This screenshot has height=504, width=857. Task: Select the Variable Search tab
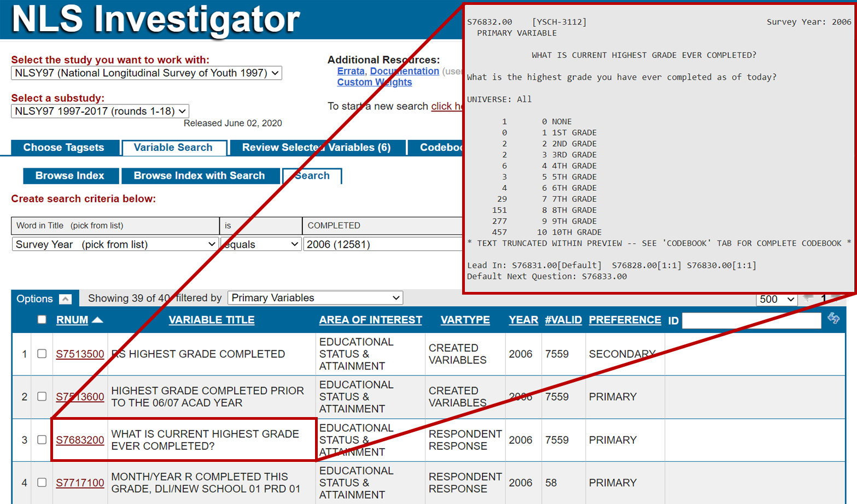tap(173, 148)
